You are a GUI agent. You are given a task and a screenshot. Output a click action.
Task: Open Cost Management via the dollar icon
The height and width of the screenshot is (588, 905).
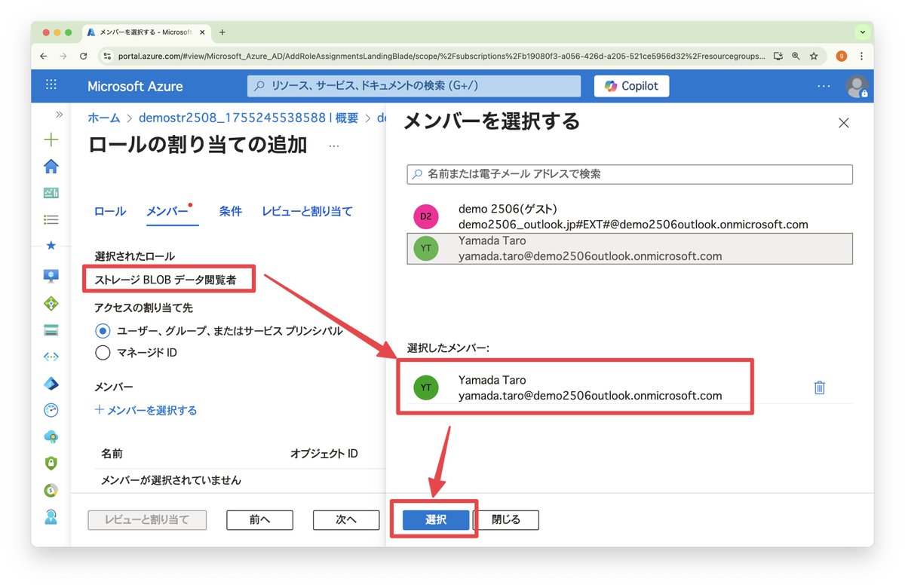(x=51, y=490)
